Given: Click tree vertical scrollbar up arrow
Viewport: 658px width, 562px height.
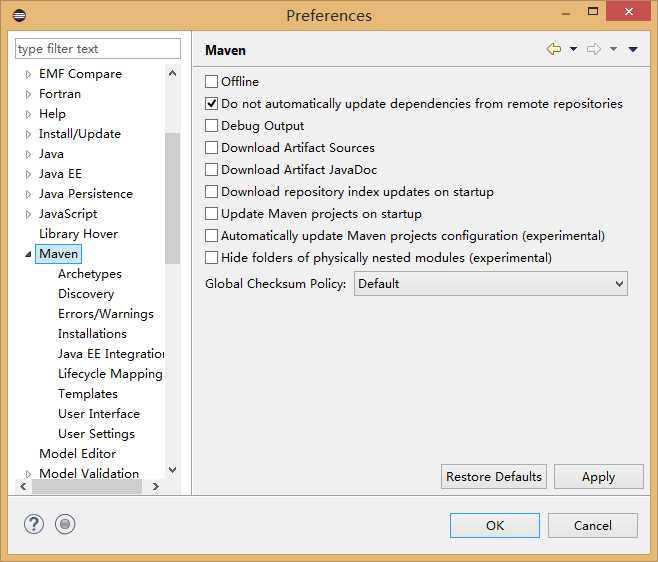Looking at the screenshot, I should tap(172, 73).
